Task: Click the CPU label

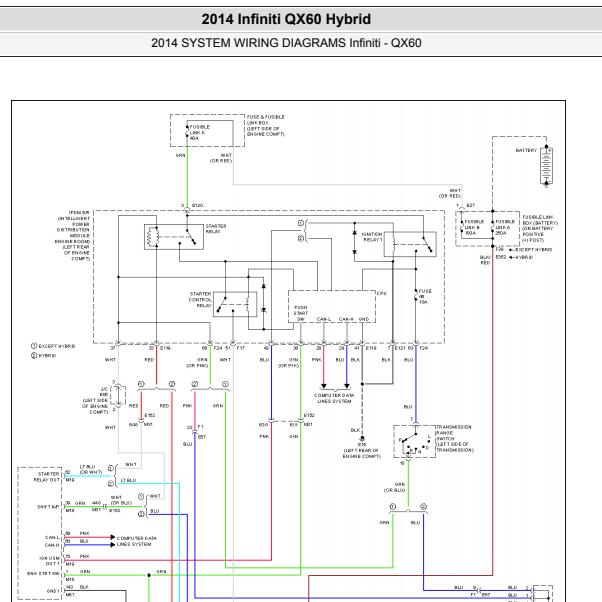Action: (382, 293)
